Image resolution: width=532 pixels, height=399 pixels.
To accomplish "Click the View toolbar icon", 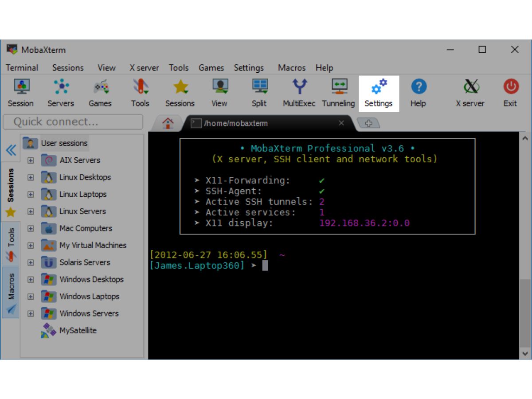I will pyautogui.click(x=219, y=93).
